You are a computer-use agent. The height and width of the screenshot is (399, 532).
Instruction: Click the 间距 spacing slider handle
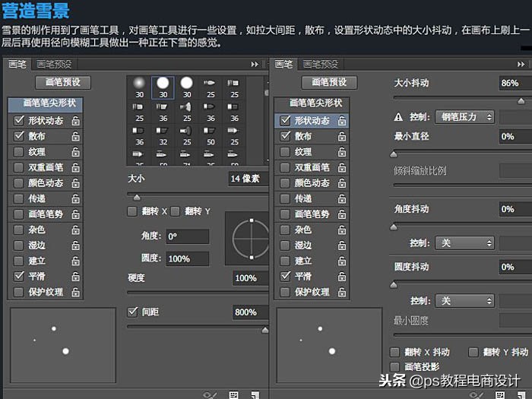265,330
